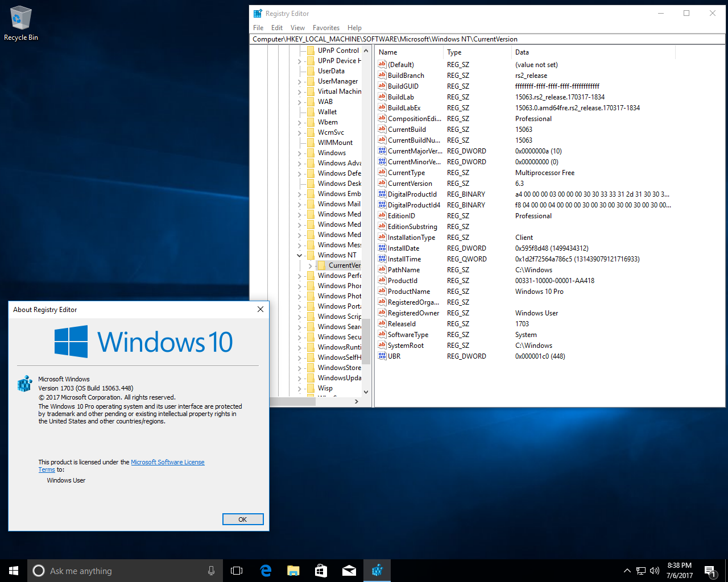Click the ProductName string value icon
728x582 pixels.
(382, 292)
